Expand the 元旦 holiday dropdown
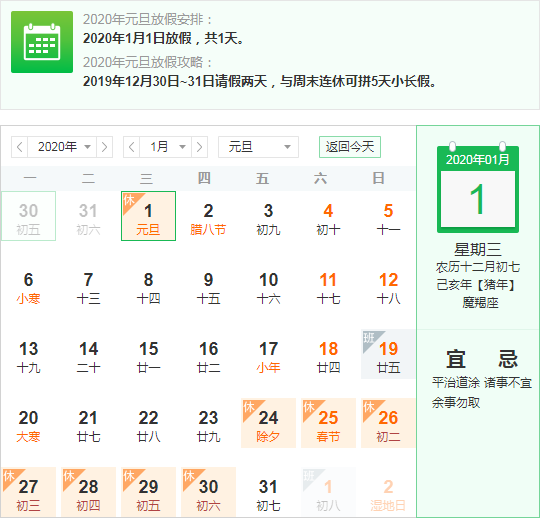543x518 pixels. (258, 147)
